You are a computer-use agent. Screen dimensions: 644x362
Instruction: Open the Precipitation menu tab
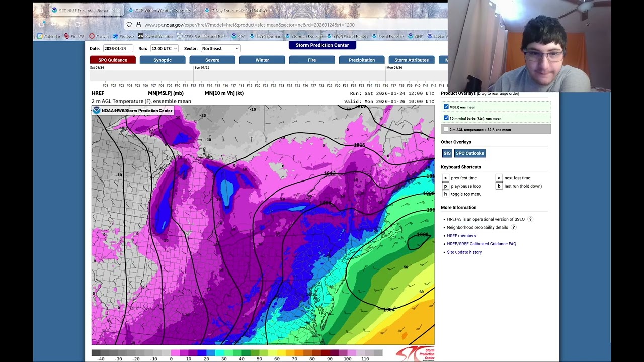pos(362,60)
